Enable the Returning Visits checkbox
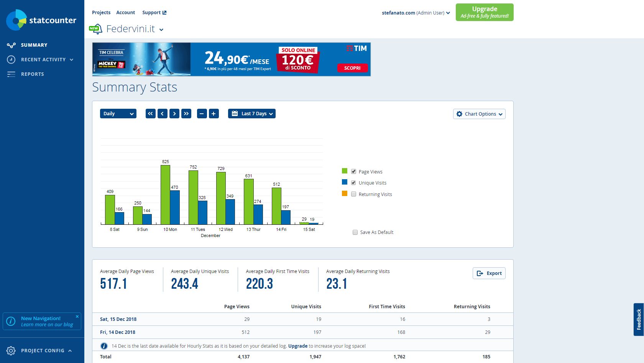The height and width of the screenshot is (363, 644). point(353,194)
